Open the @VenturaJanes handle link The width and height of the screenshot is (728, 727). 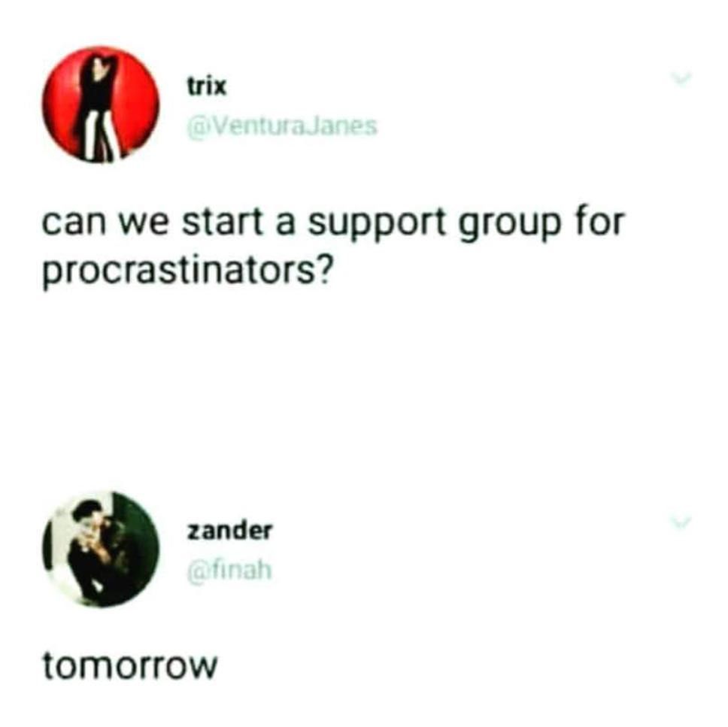click(282, 126)
